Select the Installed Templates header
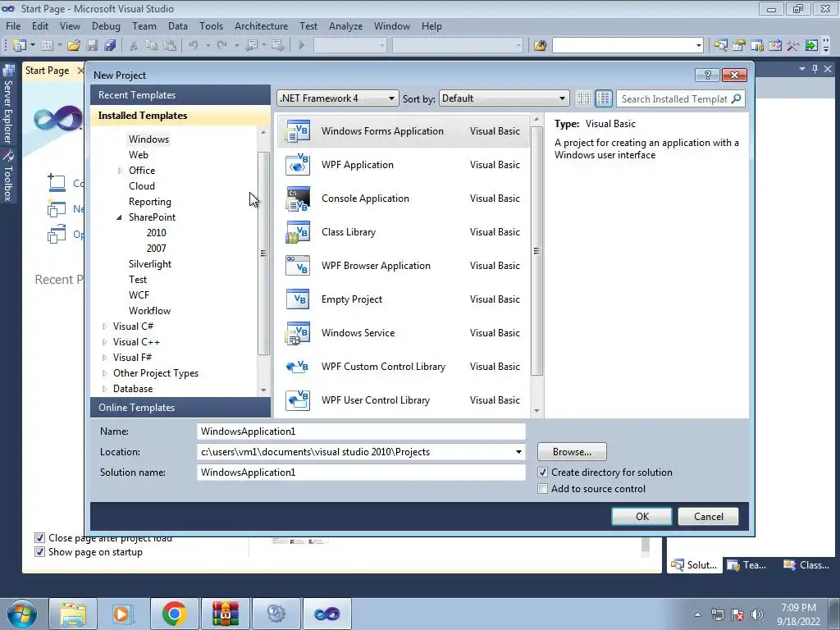This screenshot has width=840, height=630. click(180, 116)
